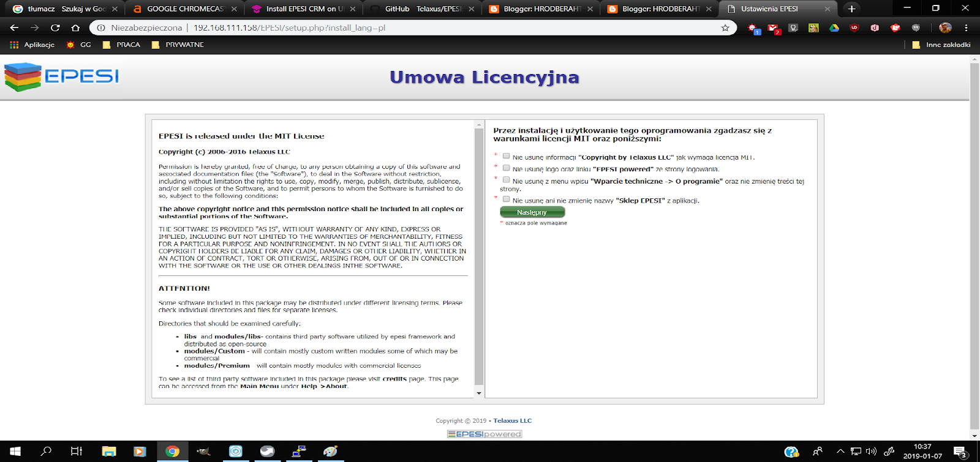Viewport: 980px width, 462px height.
Task: Click the red sun-face extension icon
Action: click(x=753, y=28)
